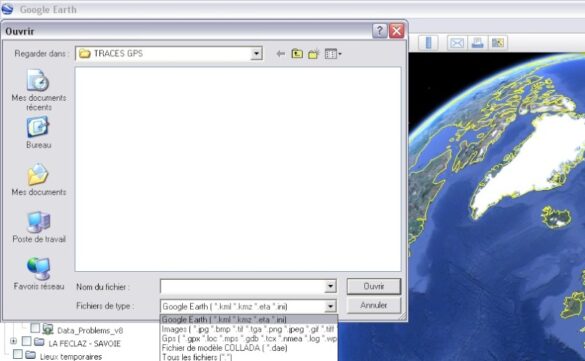Click the LA FECLAZ - SAVOIE folder icon

tap(39, 342)
